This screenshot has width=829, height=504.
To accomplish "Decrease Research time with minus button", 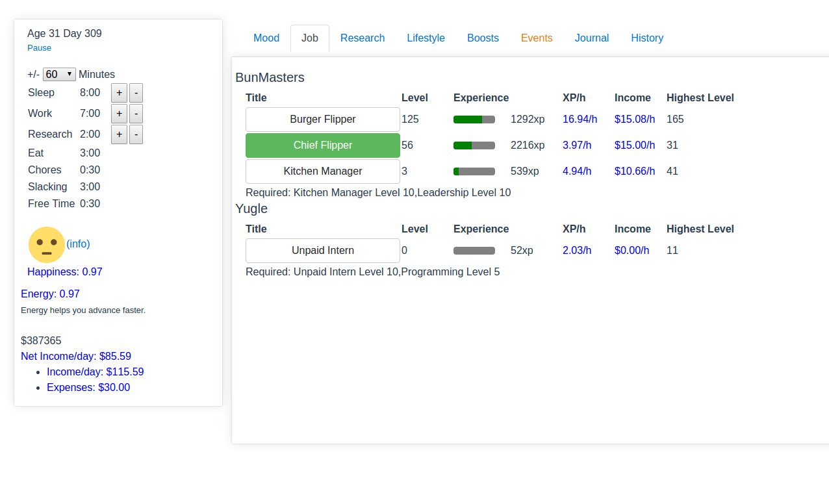I will pos(136,134).
